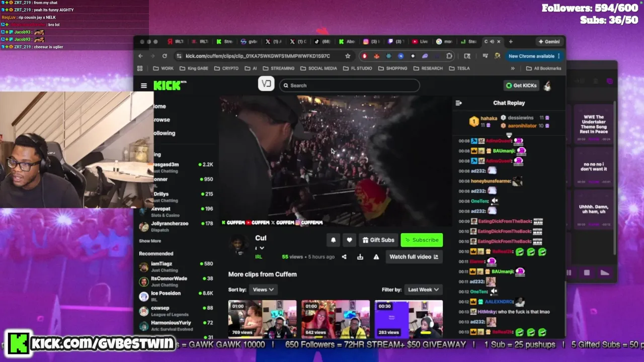Image resolution: width=644 pixels, height=362 pixels.
Task: Open the clip with 283 views
Action: click(409, 319)
